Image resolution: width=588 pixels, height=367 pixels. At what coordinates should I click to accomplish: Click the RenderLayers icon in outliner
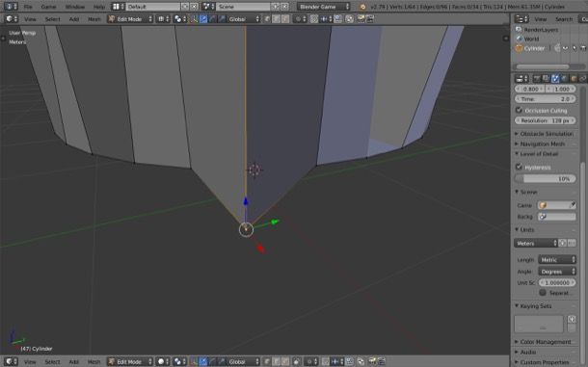coord(519,30)
